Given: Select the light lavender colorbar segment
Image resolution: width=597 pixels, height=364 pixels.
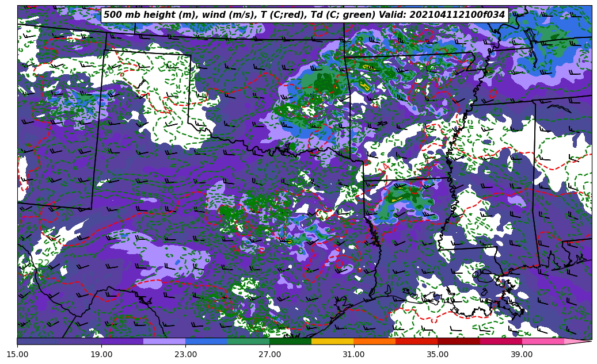Looking at the screenshot, I should tap(164, 341).
